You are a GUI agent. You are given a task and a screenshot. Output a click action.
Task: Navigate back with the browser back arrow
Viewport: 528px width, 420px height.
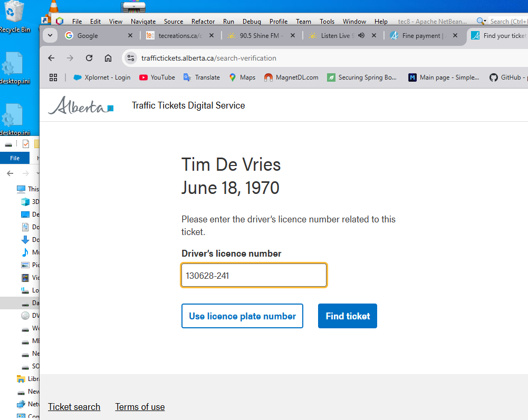point(51,58)
